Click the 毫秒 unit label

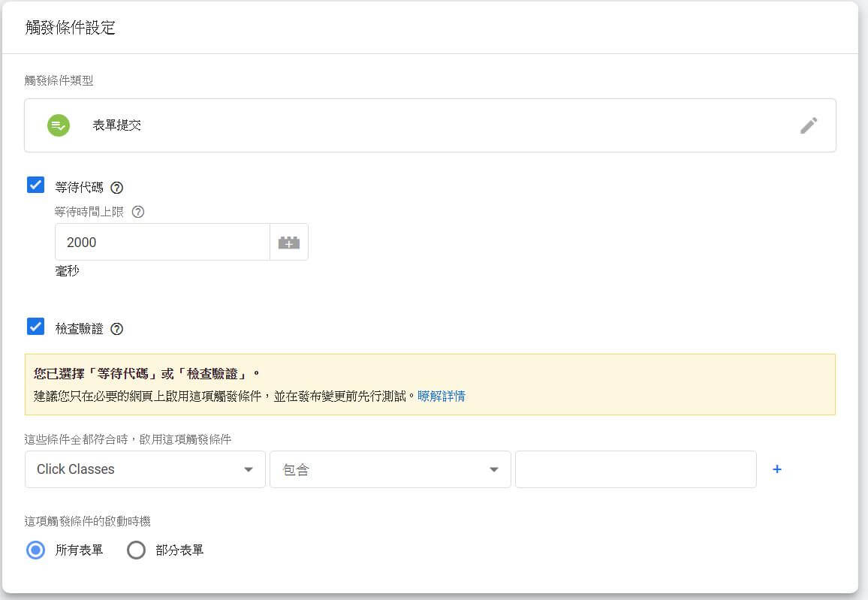click(67, 271)
